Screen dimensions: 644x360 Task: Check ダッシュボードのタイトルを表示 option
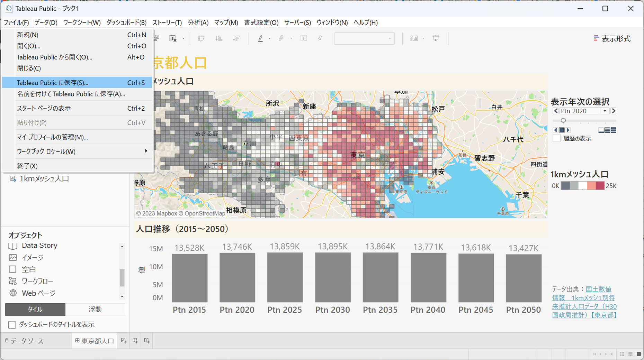pos(12,325)
